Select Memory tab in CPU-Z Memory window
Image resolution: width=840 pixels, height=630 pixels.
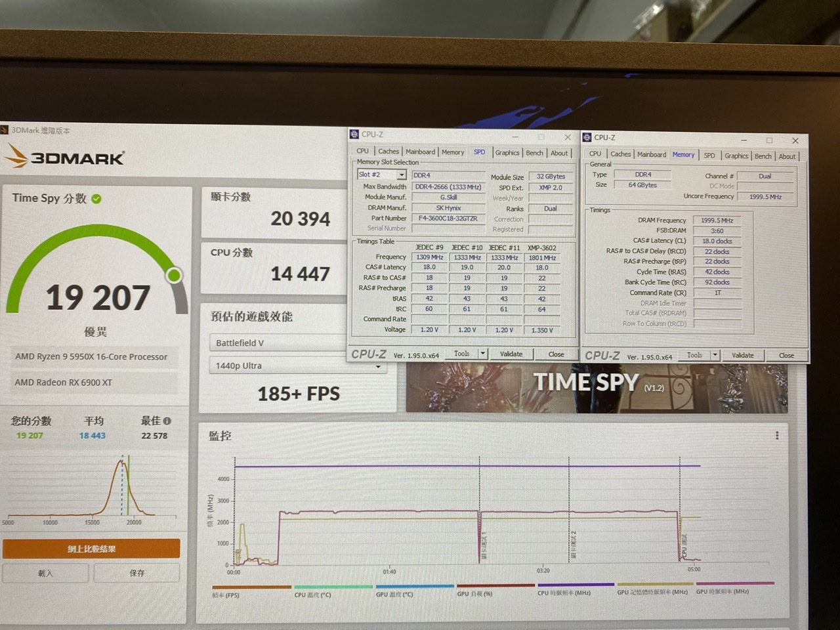tap(683, 155)
